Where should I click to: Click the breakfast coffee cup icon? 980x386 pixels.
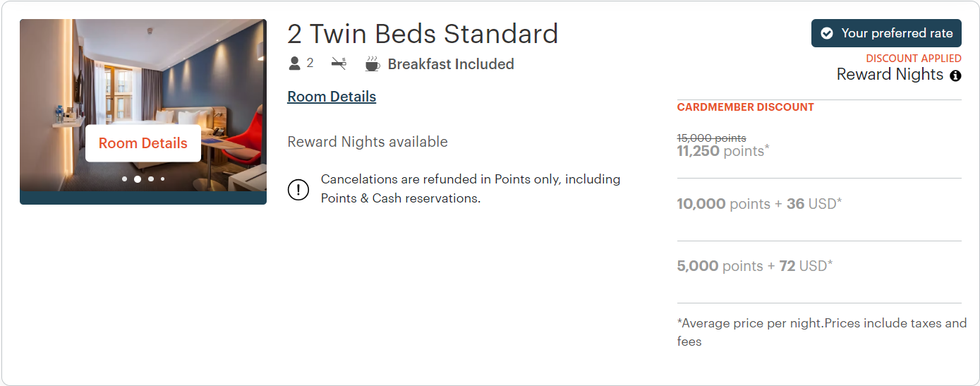(372, 64)
